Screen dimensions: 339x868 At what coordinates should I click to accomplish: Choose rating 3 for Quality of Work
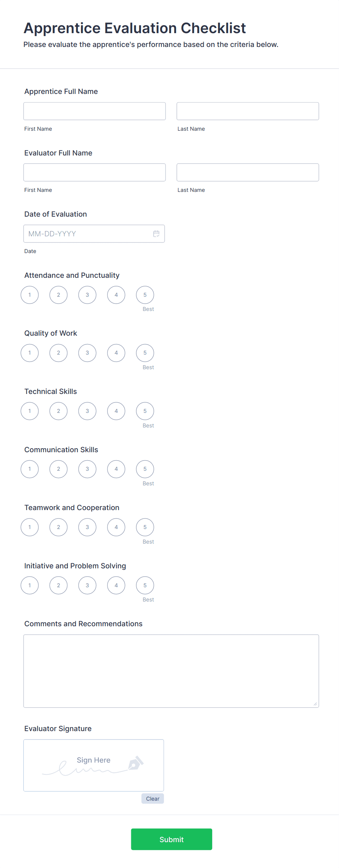point(87,352)
